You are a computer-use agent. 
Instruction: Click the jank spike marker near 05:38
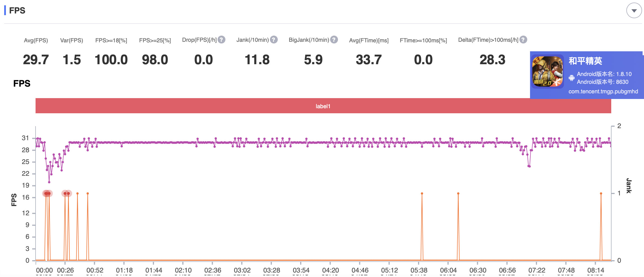pyautogui.click(x=422, y=193)
